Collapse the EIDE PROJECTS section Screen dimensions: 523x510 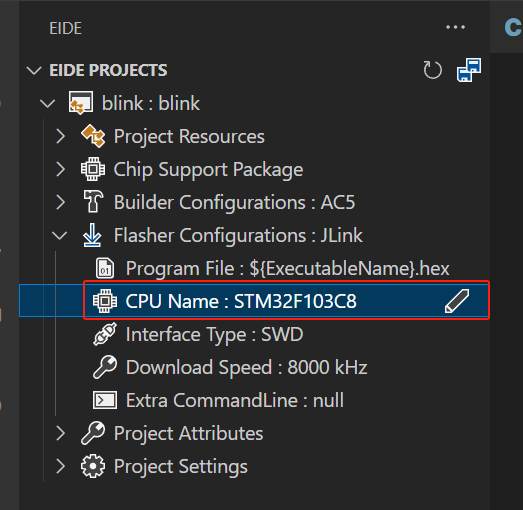coord(34,70)
